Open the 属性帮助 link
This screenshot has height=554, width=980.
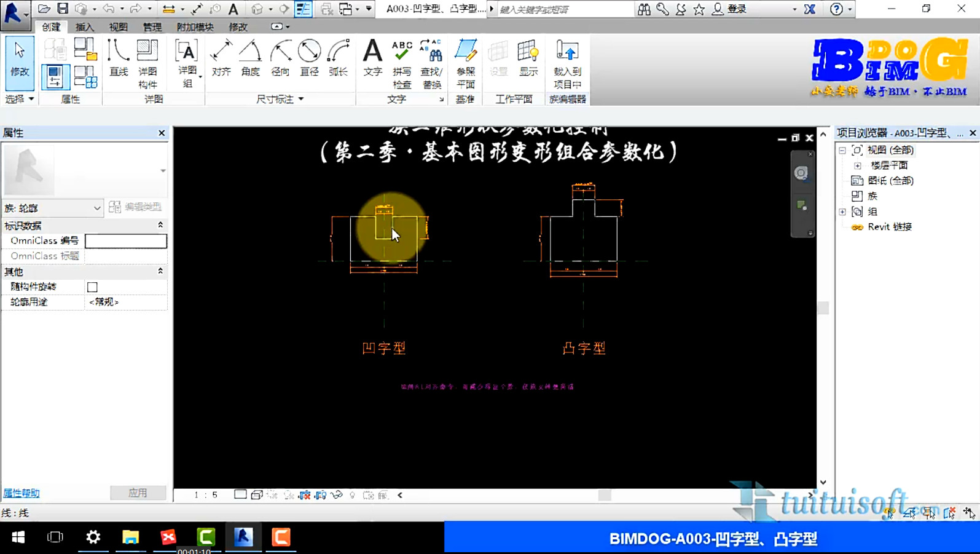pos(22,493)
